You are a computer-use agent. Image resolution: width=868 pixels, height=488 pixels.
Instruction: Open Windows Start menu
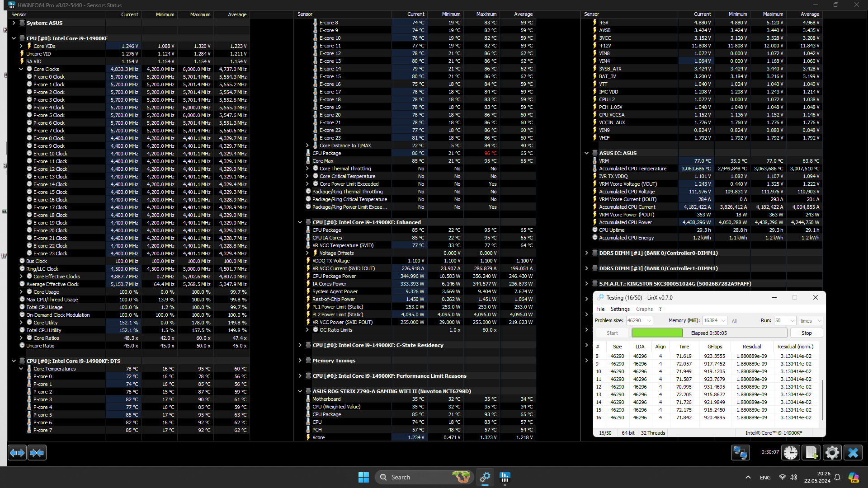click(x=363, y=477)
